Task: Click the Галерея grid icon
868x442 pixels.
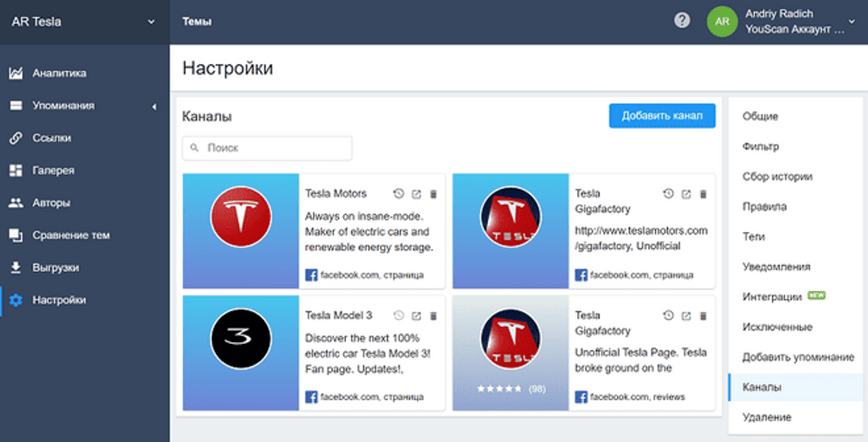Action: point(16,170)
